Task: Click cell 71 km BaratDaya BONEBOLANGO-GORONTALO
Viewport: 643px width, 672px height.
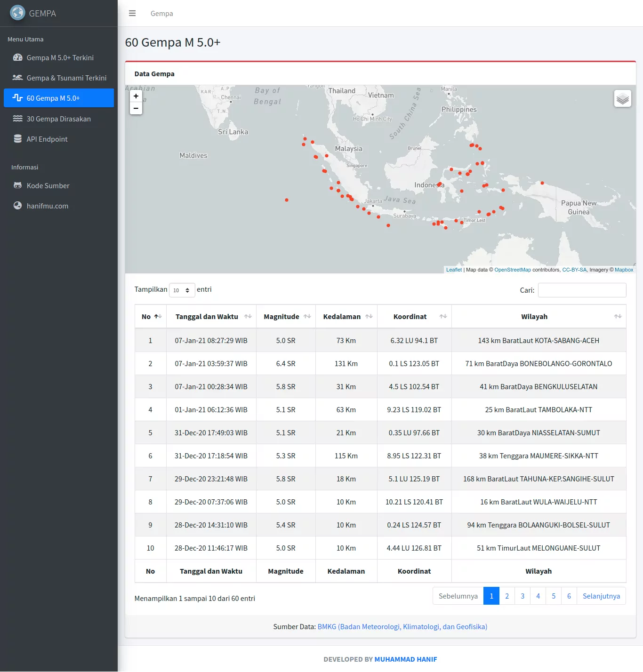Action: tap(539, 363)
